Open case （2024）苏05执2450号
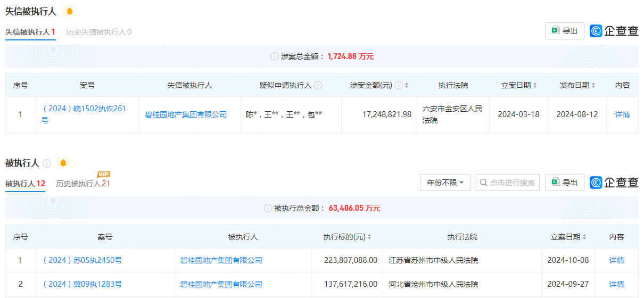 point(81,260)
